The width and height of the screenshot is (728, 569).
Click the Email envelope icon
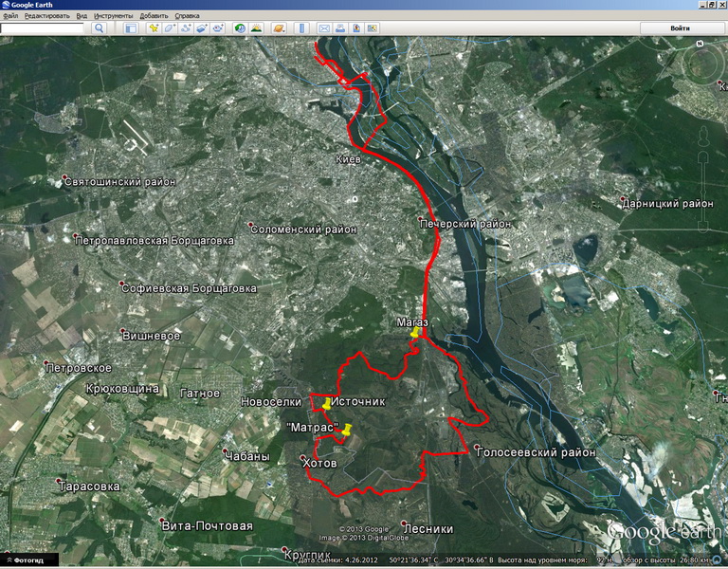point(323,28)
